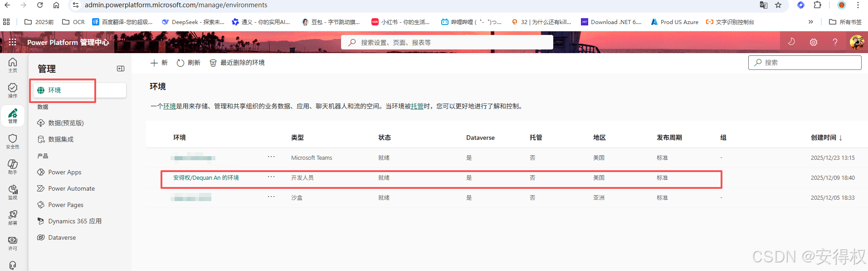
Task: Open settings gear in header
Action: 814,42
